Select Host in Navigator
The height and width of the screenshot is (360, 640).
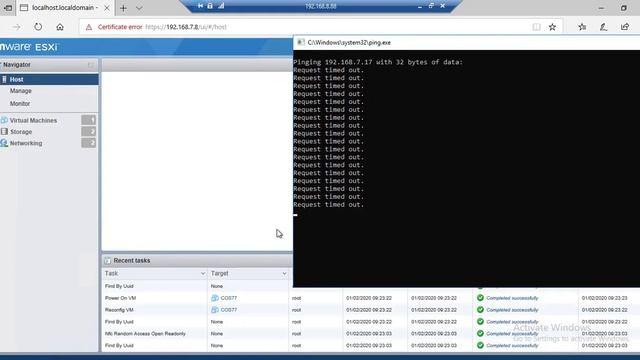tap(49, 79)
